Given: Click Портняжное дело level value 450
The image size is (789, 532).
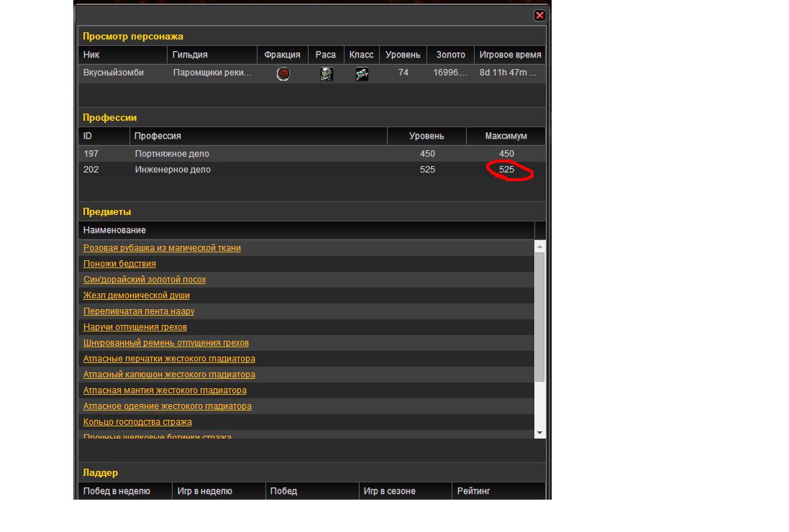Looking at the screenshot, I should (427, 154).
